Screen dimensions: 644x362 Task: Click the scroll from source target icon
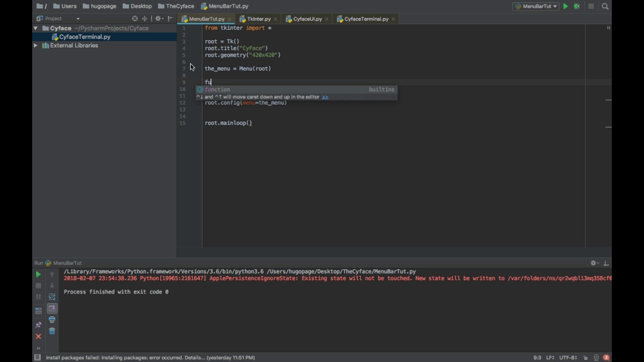tap(135, 19)
